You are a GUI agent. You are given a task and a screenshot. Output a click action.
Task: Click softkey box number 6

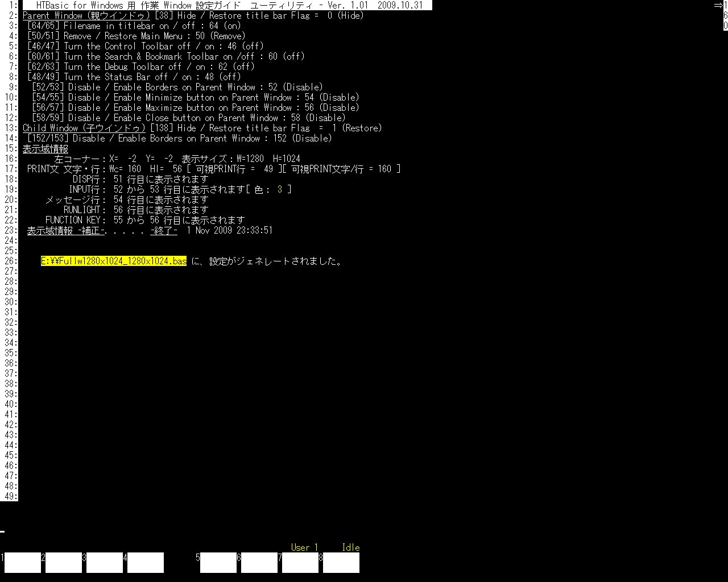click(x=259, y=562)
